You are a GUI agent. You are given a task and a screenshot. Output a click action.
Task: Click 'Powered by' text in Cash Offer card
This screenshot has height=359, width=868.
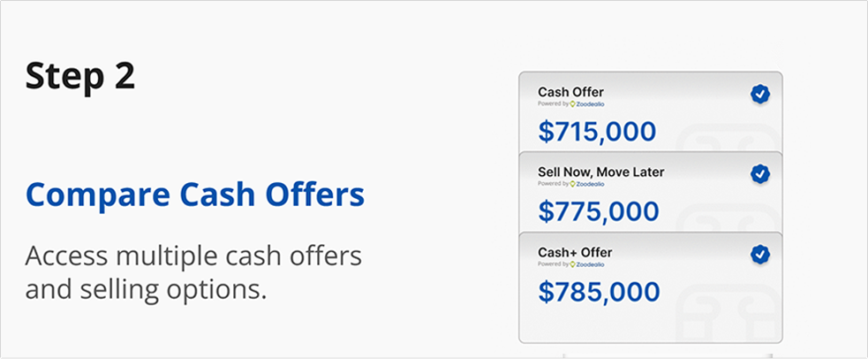pos(553,103)
